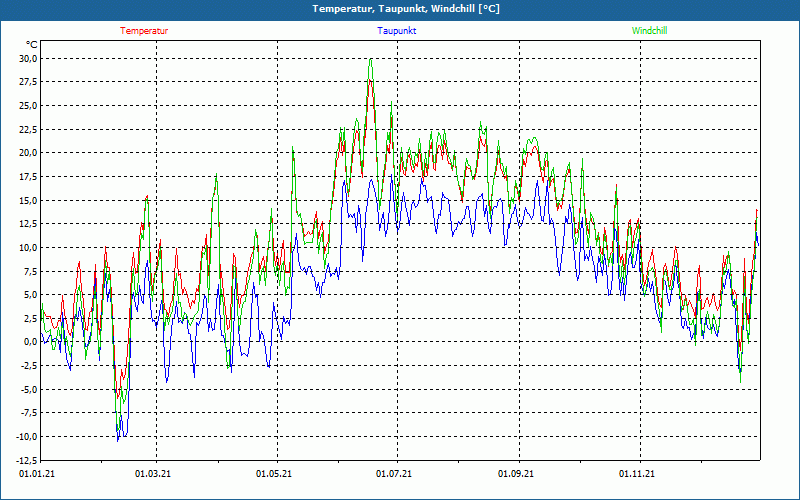Image resolution: width=800 pixels, height=500 pixels.
Task: Click the °C unit label on the y-axis
Action: (x=32, y=44)
